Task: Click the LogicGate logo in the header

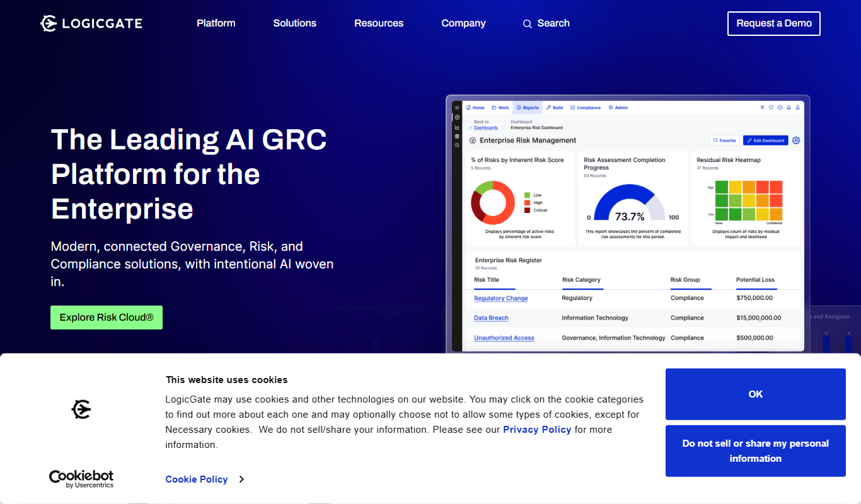Action: (91, 23)
